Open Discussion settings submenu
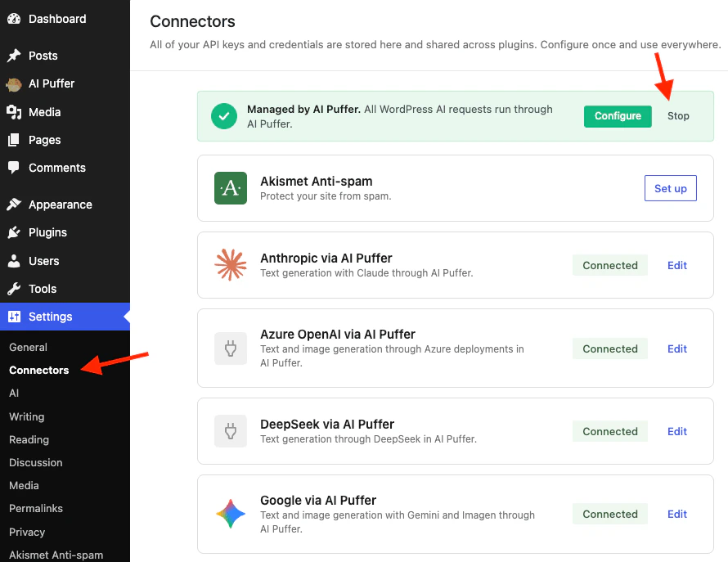The height and width of the screenshot is (562, 728). [36, 462]
